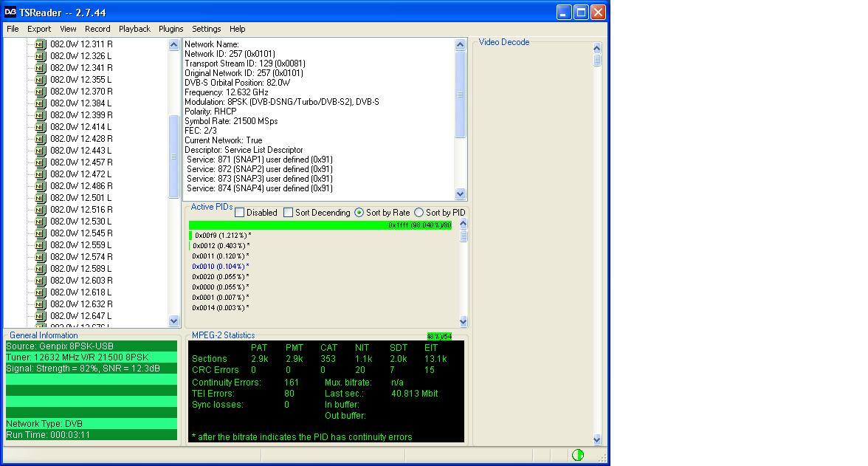Select the NIT icon for 082.0W 12.632 R
868x466 pixels.
coord(41,304)
